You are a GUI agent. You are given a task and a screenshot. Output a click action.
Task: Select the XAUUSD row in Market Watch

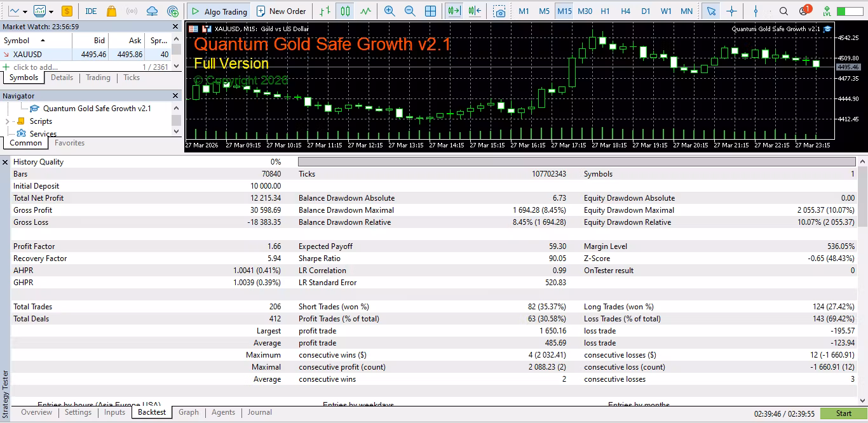coord(86,55)
